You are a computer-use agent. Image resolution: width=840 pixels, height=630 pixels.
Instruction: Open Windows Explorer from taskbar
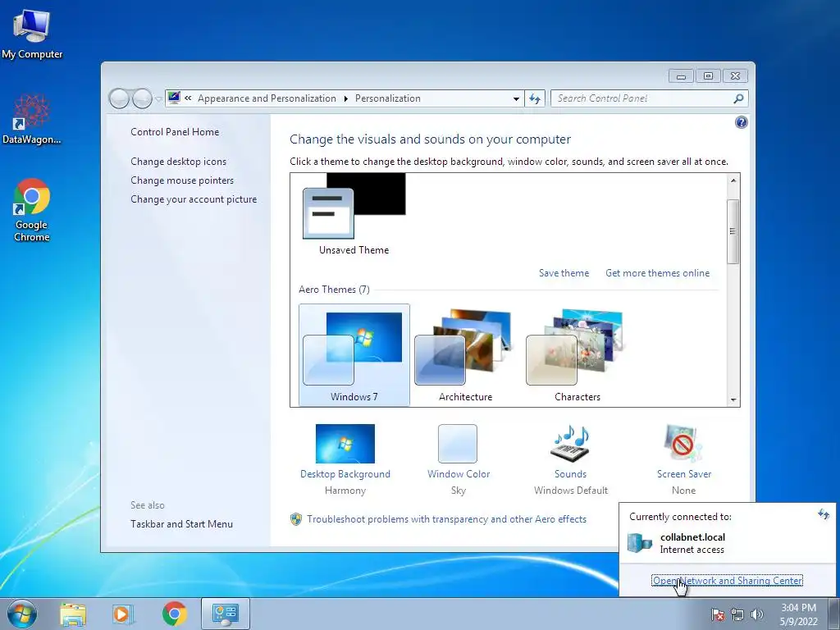(73, 614)
